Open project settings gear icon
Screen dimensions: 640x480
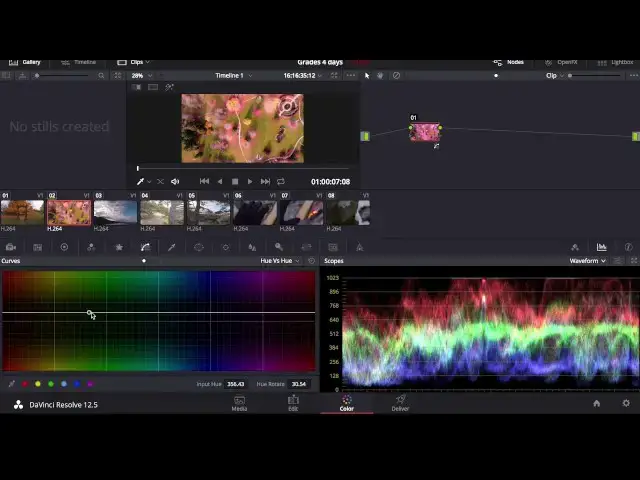(x=626, y=403)
